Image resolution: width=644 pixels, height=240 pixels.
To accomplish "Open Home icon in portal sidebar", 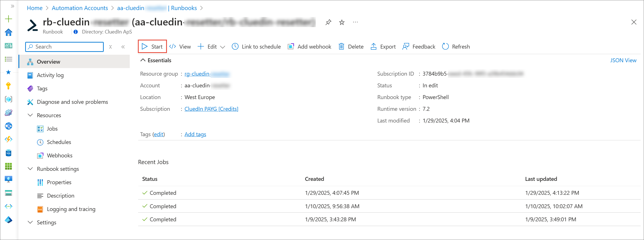I will click(x=9, y=32).
